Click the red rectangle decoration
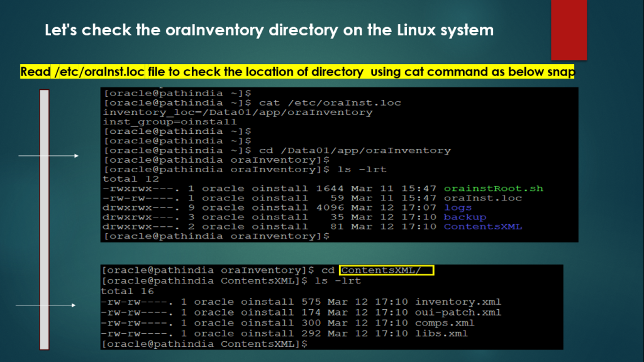The image size is (644, 362). [568, 30]
